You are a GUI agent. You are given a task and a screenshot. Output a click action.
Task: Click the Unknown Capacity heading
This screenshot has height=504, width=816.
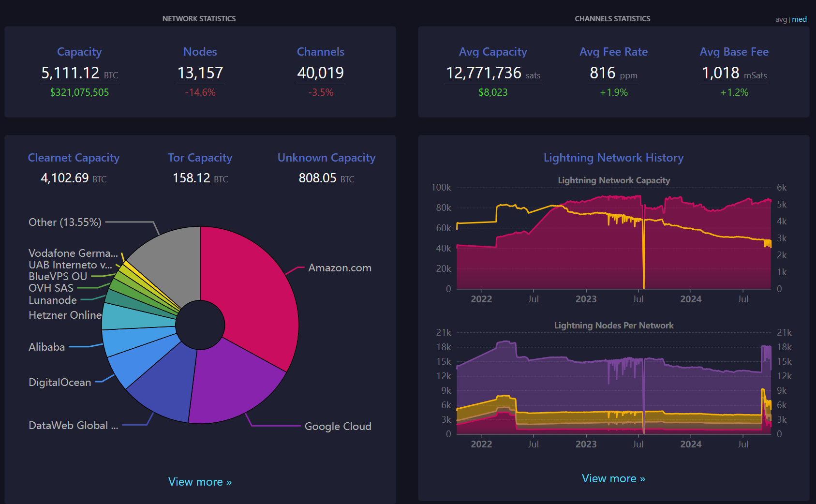click(326, 158)
